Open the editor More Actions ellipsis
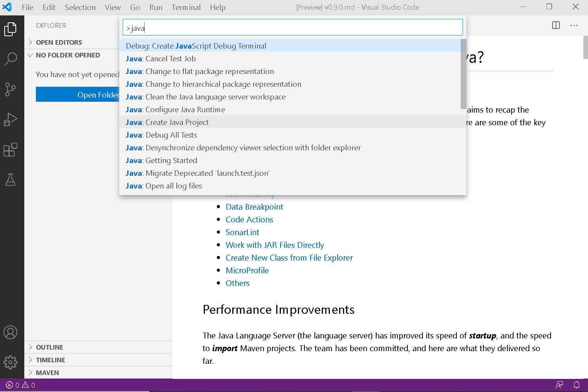588x392 pixels. tap(574, 25)
